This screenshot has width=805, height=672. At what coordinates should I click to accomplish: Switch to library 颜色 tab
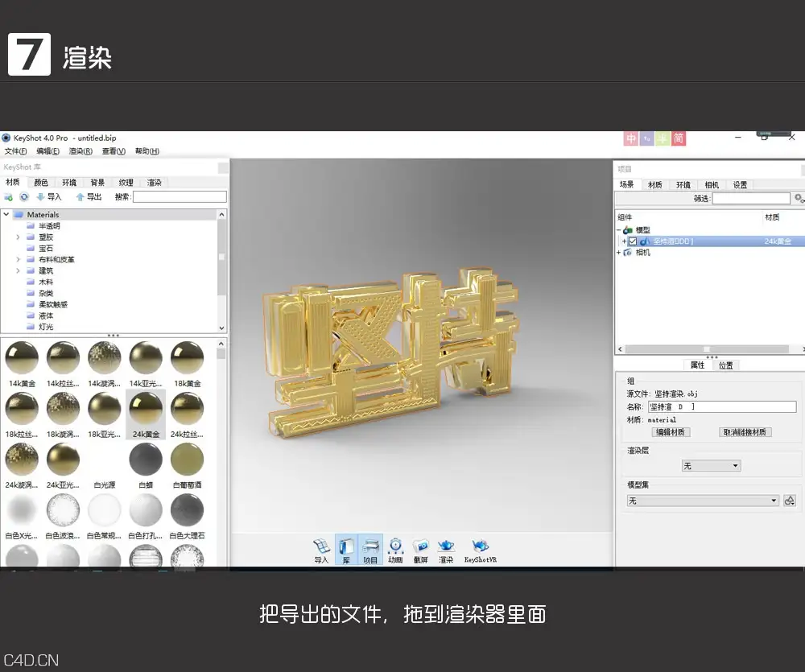[41, 182]
